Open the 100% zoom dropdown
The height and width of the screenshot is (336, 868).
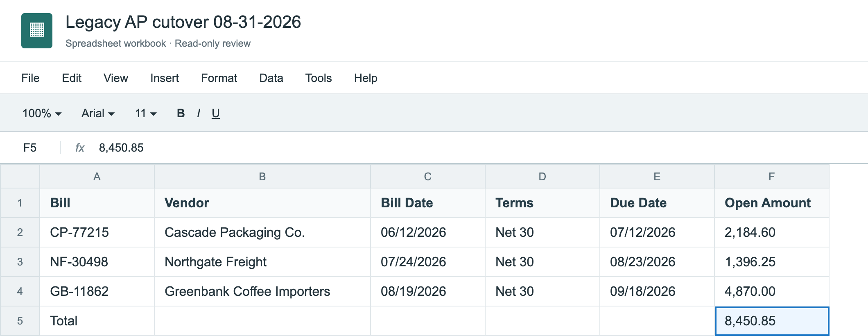42,113
